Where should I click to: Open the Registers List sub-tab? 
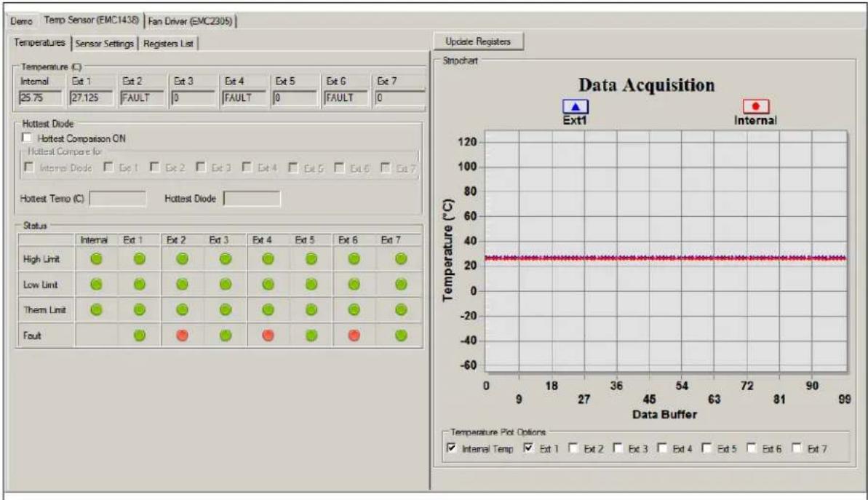pyautogui.click(x=168, y=43)
